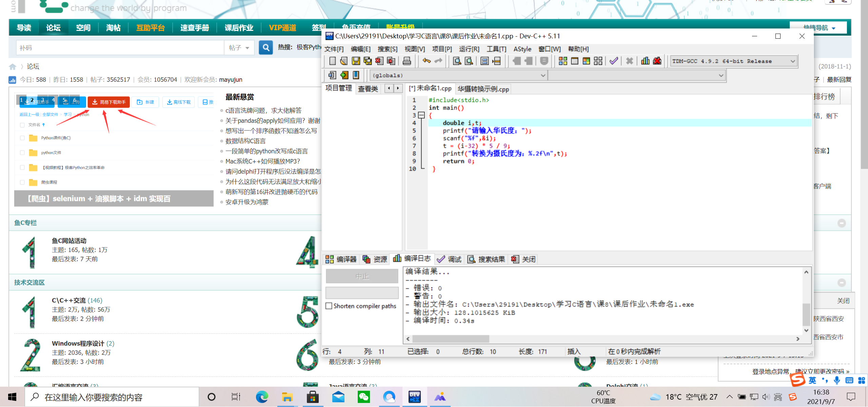
Task: Click the compile log horizontal scrollbar thumb
Action: click(451, 339)
